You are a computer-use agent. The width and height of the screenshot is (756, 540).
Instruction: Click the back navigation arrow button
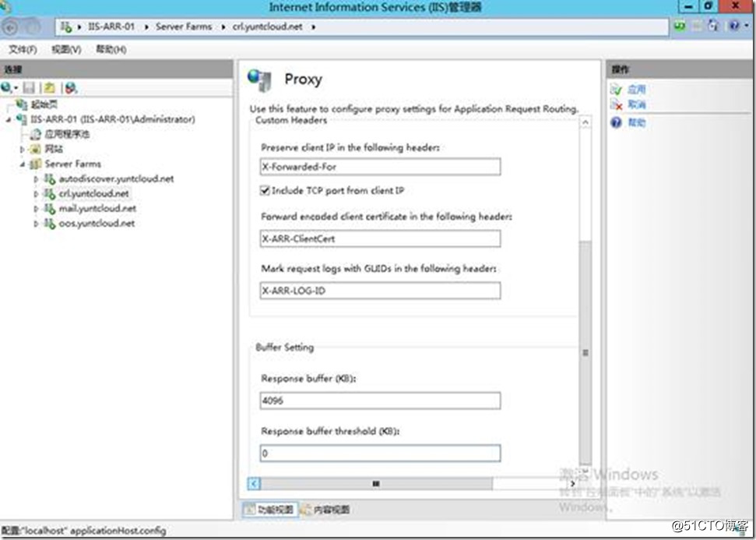tap(11, 27)
